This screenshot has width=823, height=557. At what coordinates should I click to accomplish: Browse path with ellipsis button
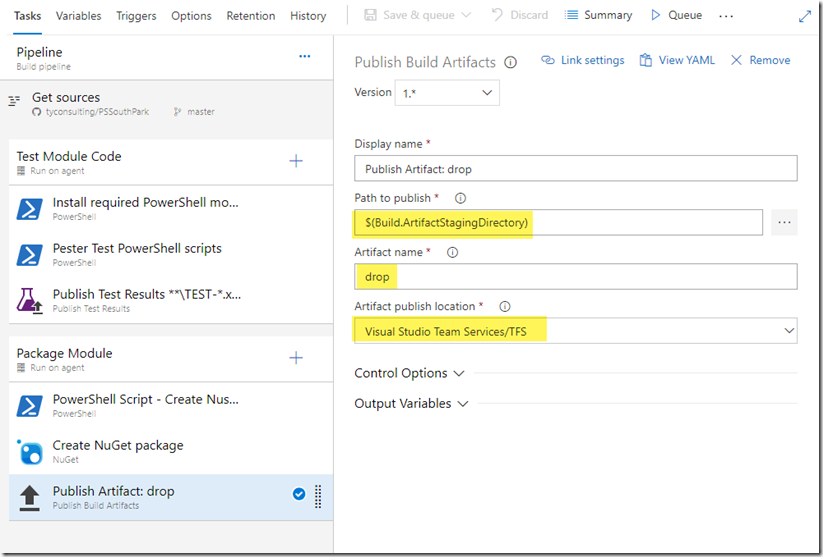click(784, 223)
